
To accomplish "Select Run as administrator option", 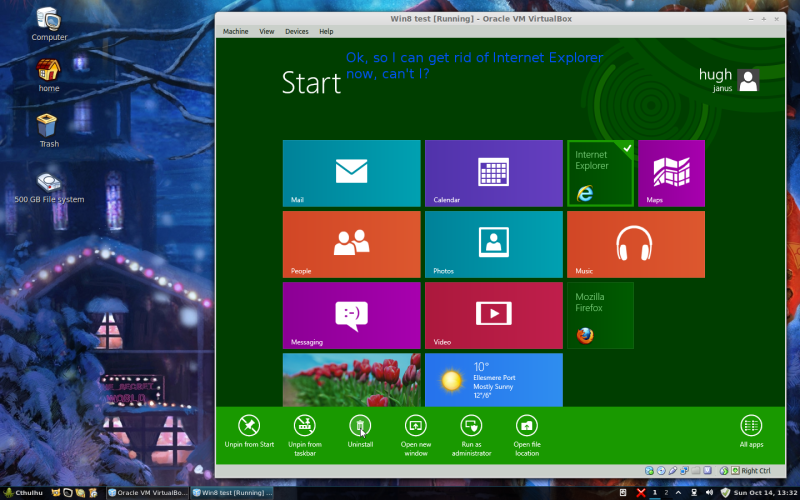I will tap(471, 436).
